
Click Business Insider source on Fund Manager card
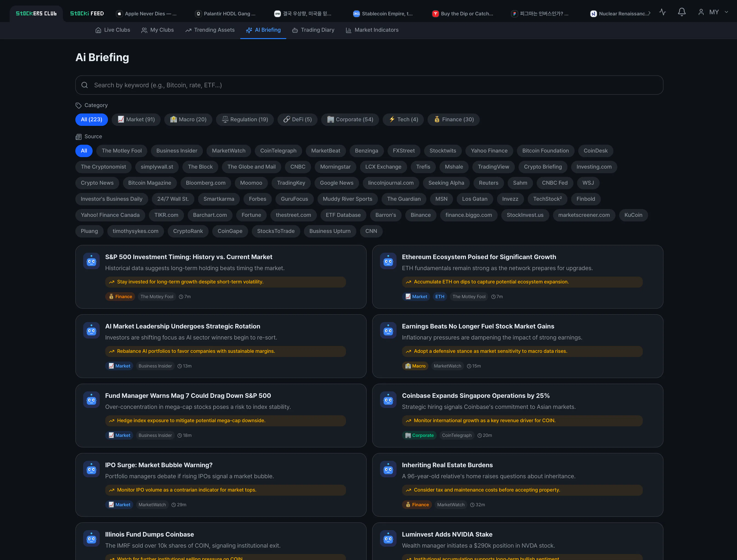point(155,435)
